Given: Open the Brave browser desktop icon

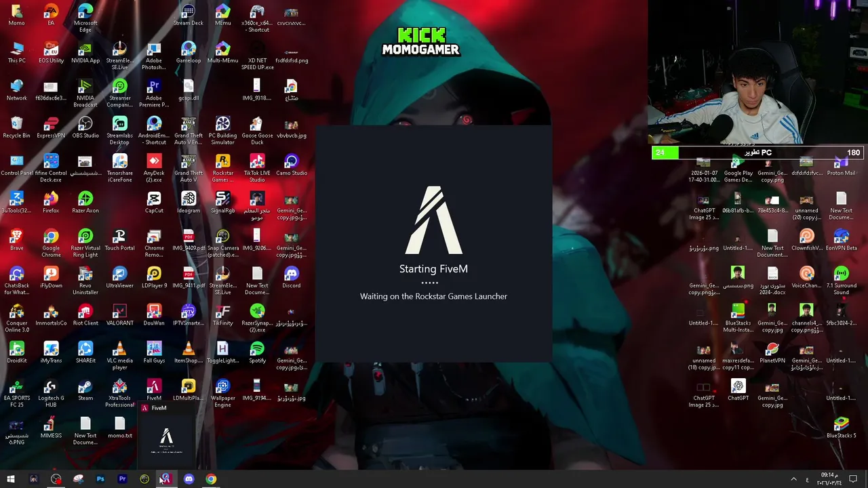Looking at the screenshot, I should 16,240.
